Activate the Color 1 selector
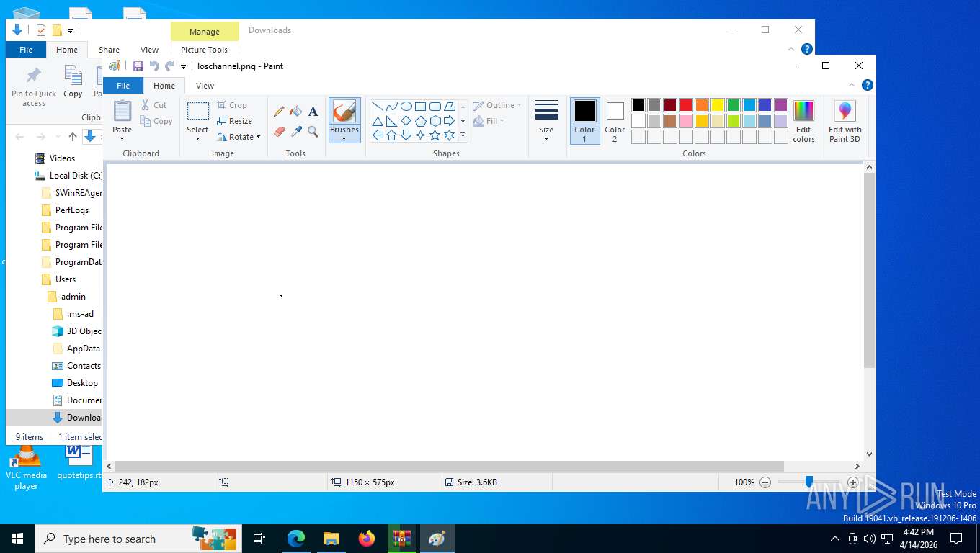 [x=584, y=121]
